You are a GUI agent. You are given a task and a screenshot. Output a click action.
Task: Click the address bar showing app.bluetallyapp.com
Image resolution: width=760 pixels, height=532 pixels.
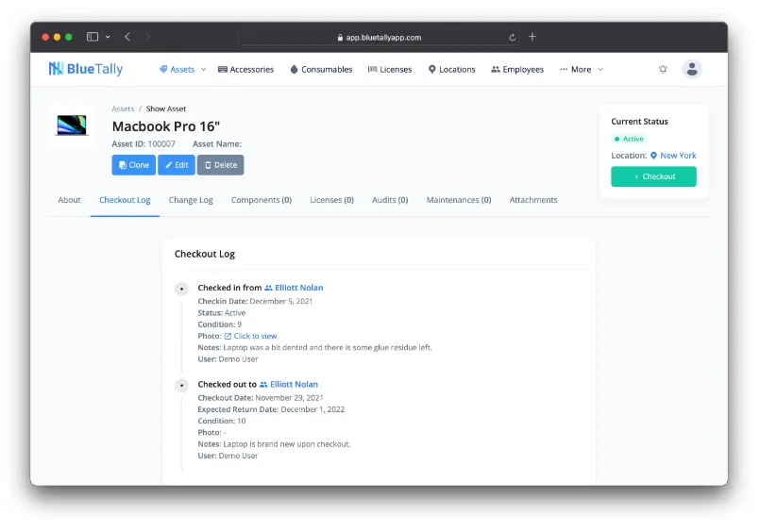pos(379,38)
